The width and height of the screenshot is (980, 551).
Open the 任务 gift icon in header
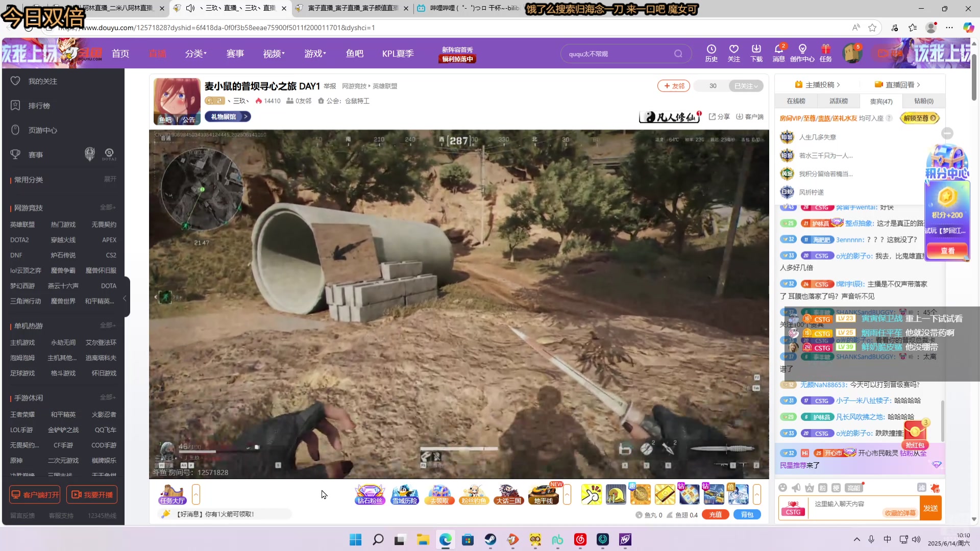click(826, 53)
